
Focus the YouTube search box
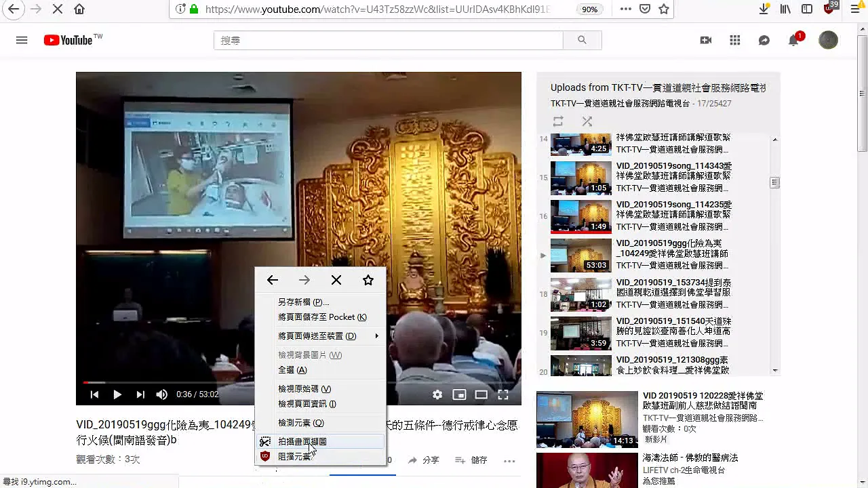point(389,40)
